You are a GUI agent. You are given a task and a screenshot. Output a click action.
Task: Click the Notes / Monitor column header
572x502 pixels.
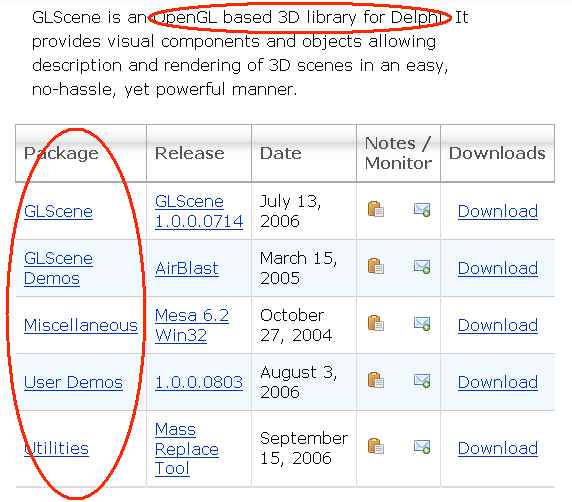coord(398,153)
